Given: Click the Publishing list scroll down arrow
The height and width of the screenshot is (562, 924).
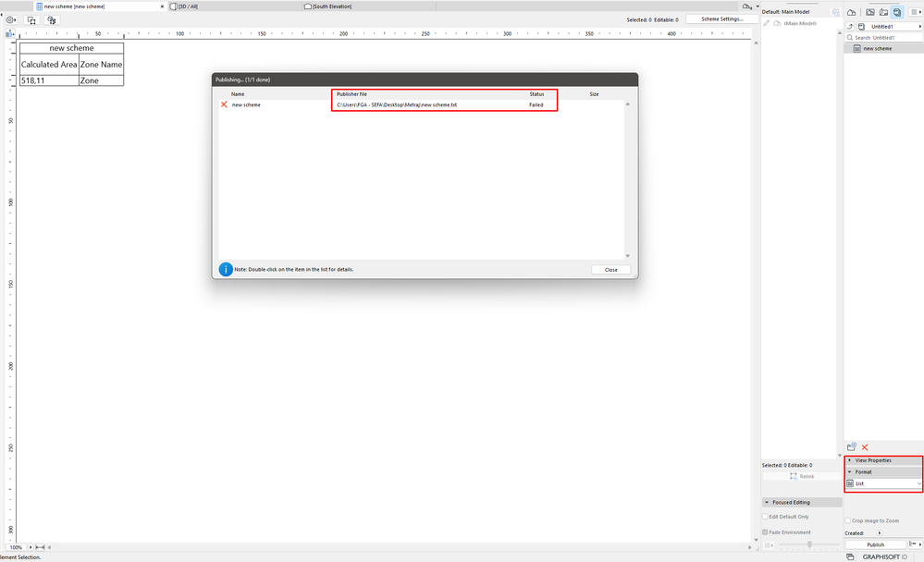Looking at the screenshot, I should click(628, 256).
